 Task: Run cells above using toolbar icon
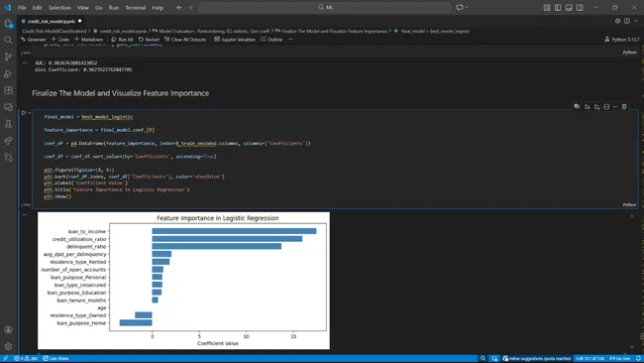coord(588,107)
